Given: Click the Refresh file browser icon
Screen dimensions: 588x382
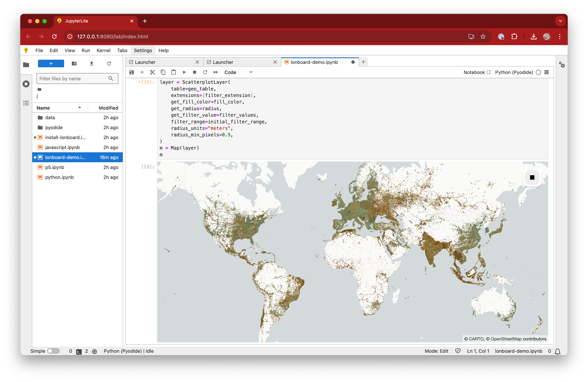Looking at the screenshot, I should click(x=110, y=63).
